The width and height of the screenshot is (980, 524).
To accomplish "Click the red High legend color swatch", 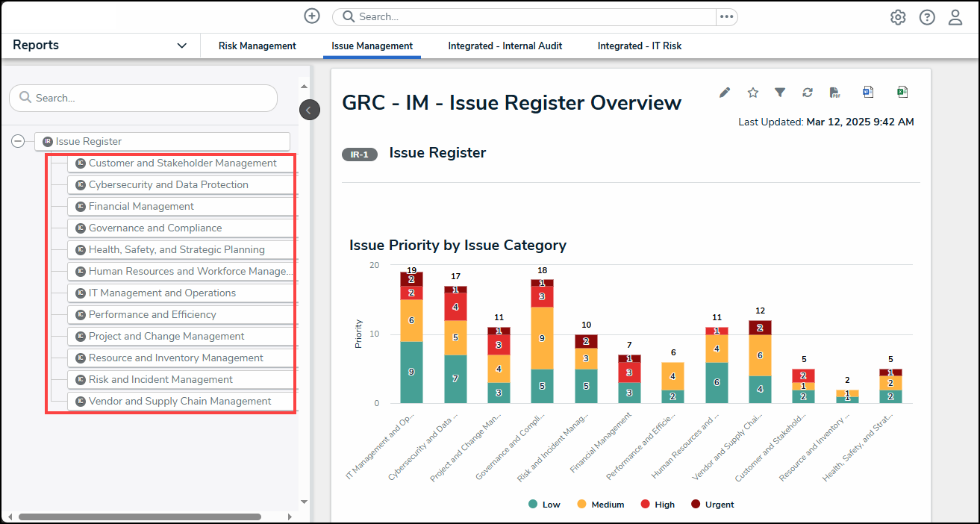I will click(x=645, y=505).
